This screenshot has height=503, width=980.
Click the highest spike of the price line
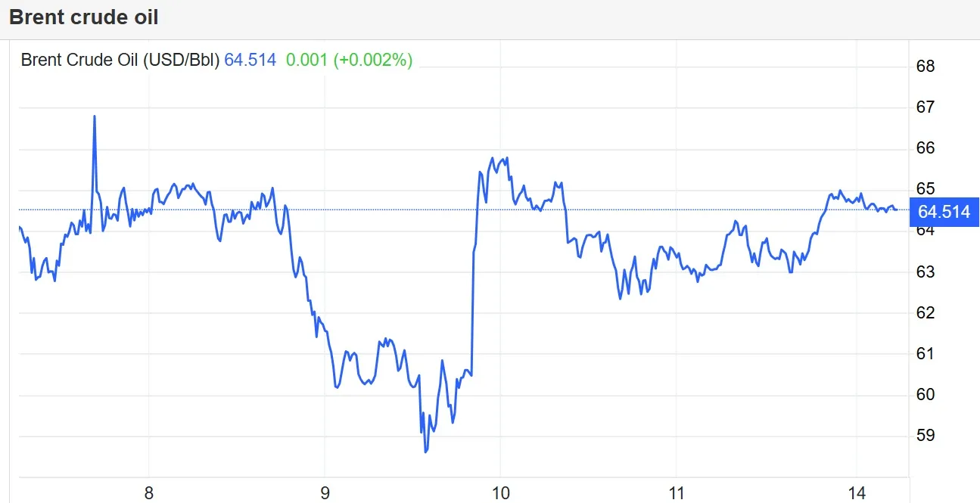click(95, 116)
